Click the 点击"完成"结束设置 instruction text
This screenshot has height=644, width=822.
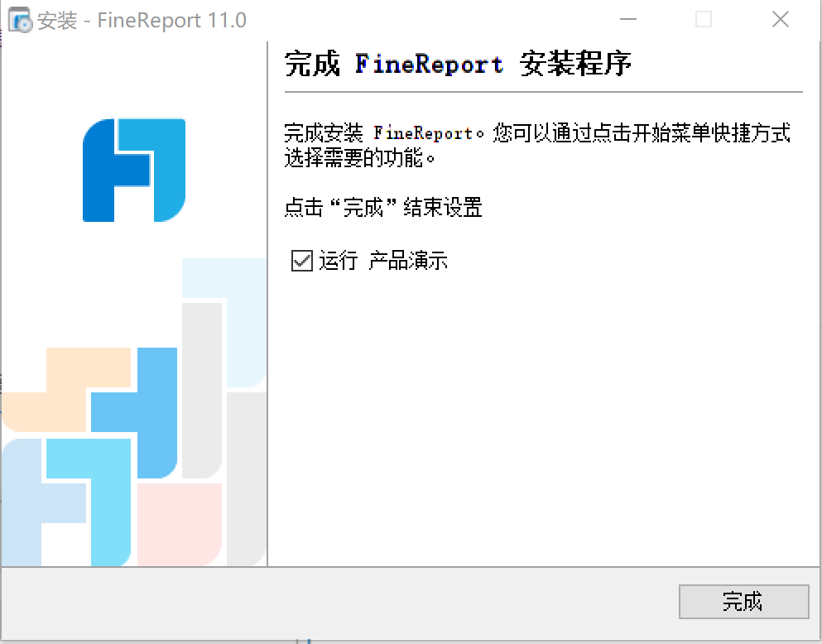click(382, 208)
